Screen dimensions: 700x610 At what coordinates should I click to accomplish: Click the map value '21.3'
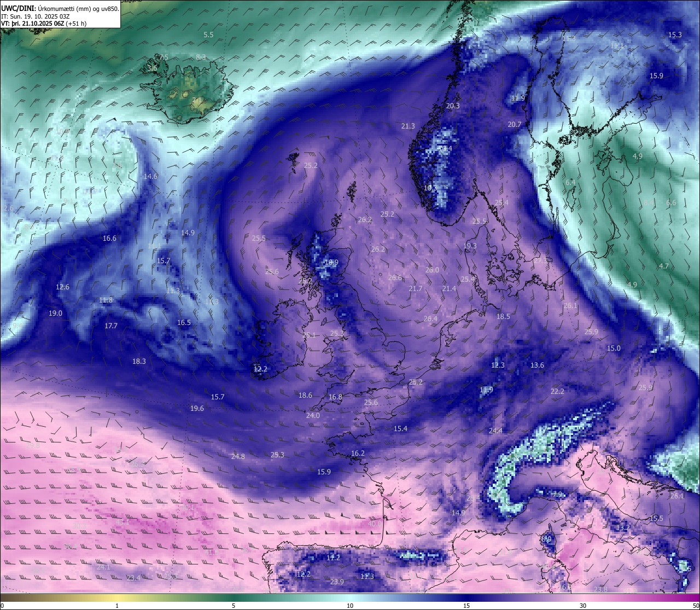pos(408,126)
